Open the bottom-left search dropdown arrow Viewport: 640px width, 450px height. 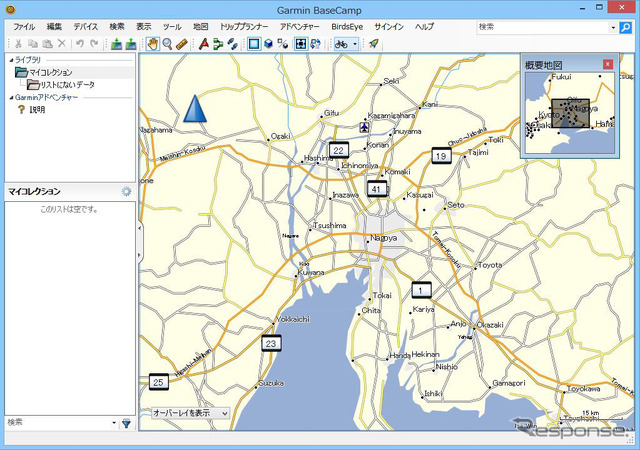[x=114, y=423]
